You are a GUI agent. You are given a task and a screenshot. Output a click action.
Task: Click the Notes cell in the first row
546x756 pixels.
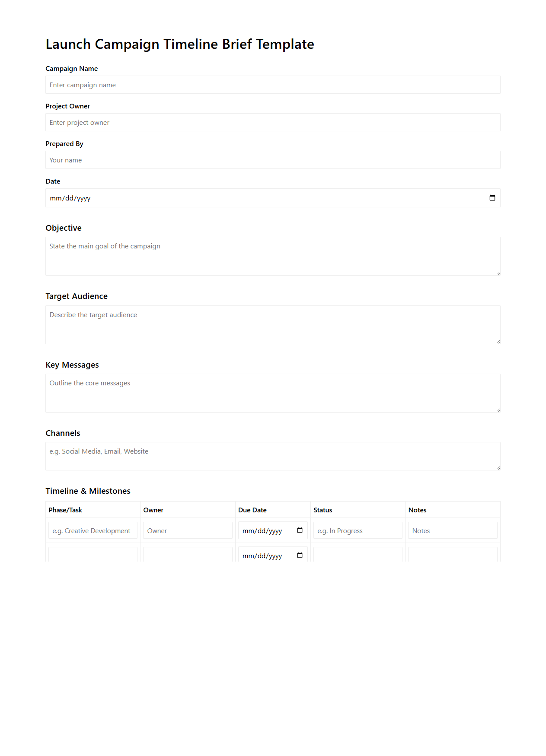pyautogui.click(x=452, y=530)
